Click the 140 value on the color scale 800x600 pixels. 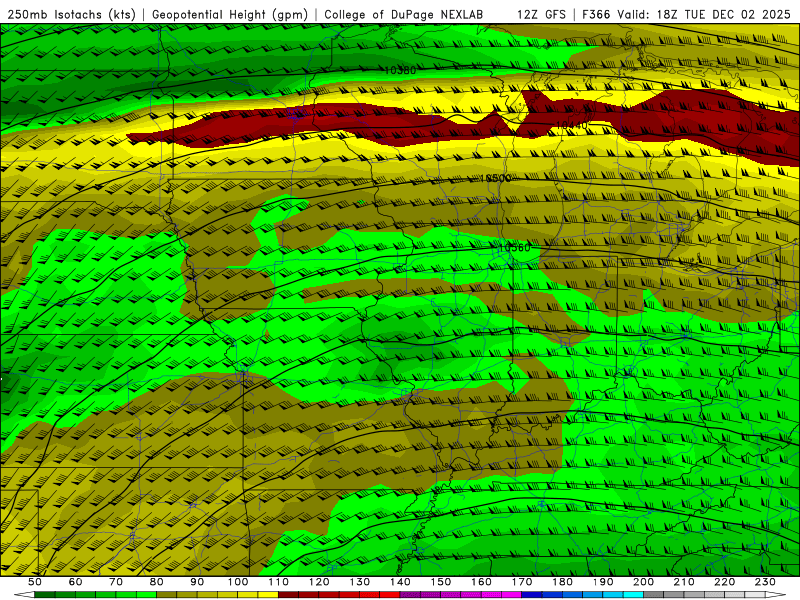pos(401,582)
